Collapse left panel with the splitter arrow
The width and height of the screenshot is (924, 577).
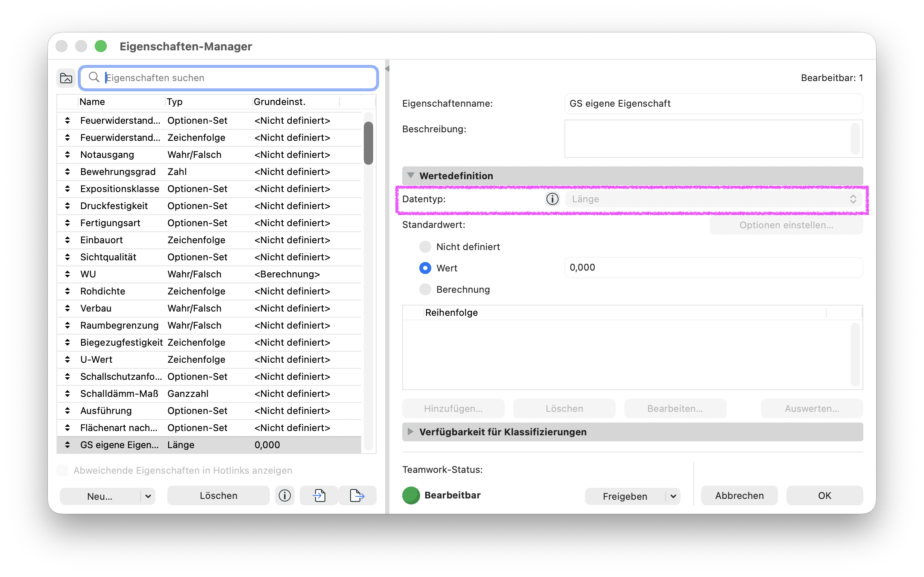(x=387, y=69)
